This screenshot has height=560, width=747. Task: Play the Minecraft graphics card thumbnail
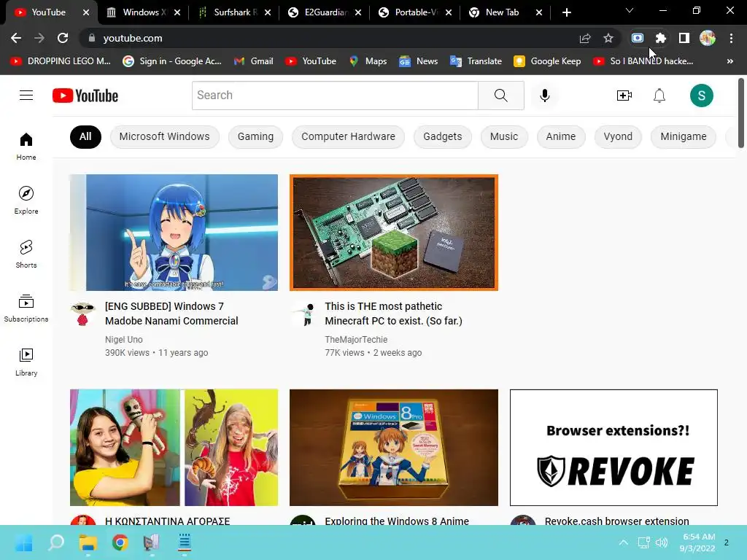(393, 233)
